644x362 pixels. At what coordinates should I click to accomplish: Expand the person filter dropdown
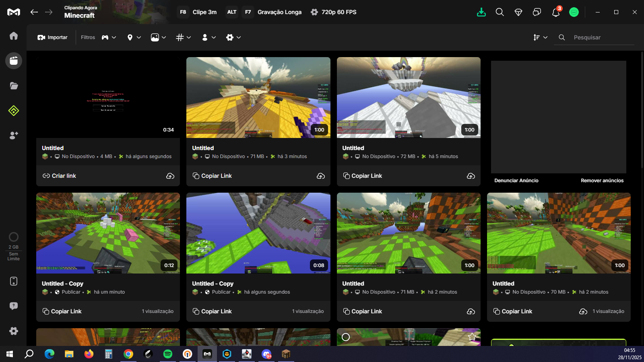pos(209,37)
